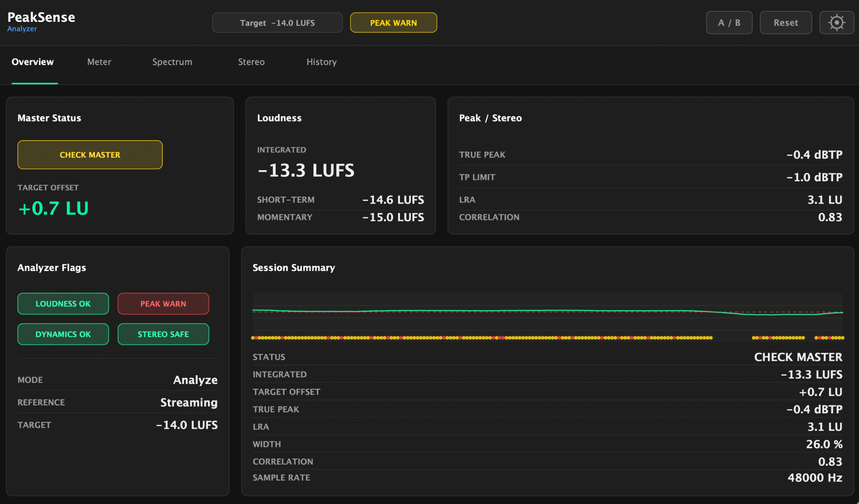This screenshot has height=504, width=859.
Task: Click the TP LIMIT -1.0 dBTP value
Action: pyautogui.click(x=815, y=177)
